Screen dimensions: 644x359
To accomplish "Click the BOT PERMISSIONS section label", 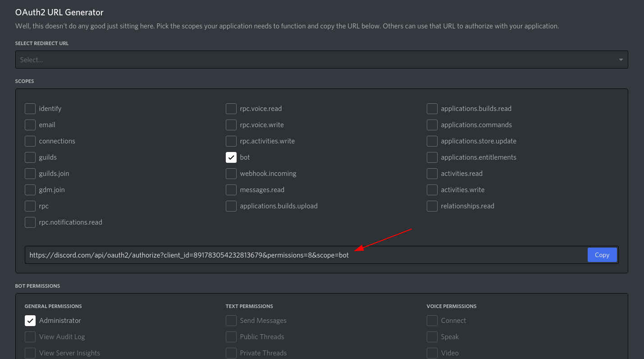I will pyautogui.click(x=37, y=286).
